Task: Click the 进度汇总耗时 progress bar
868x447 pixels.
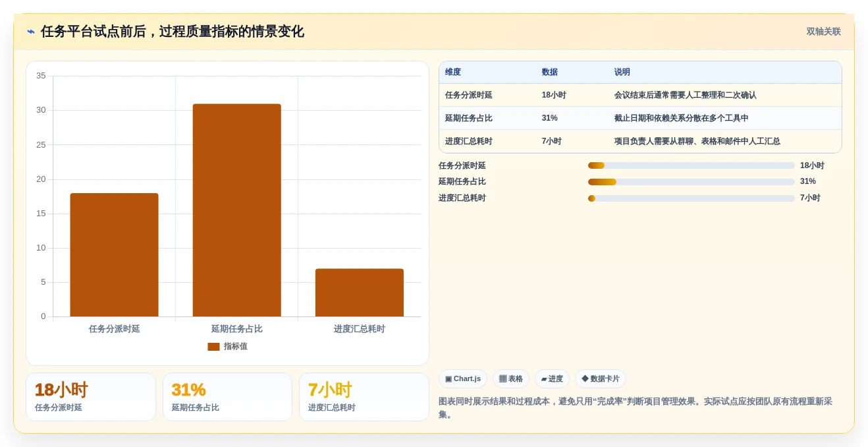Action: click(692, 198)
